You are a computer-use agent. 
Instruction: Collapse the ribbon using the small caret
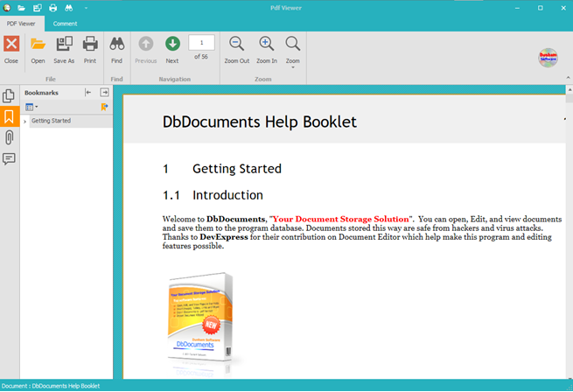[568, 78]
